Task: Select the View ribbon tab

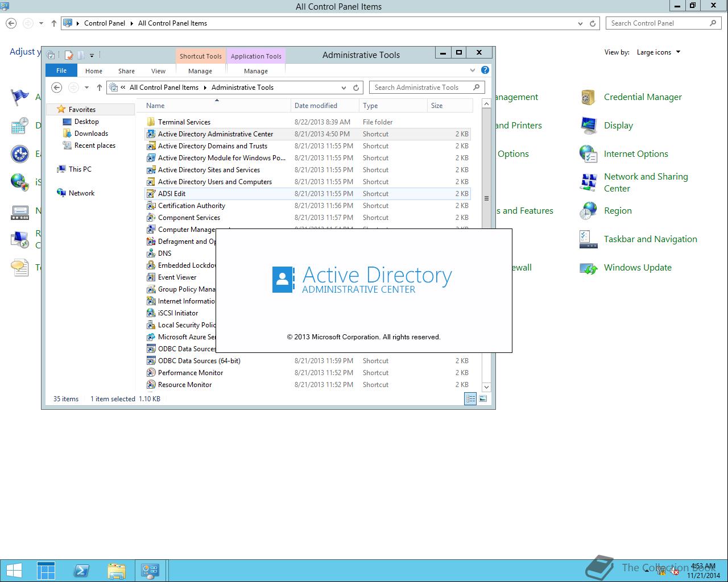Action: point(158,71)
